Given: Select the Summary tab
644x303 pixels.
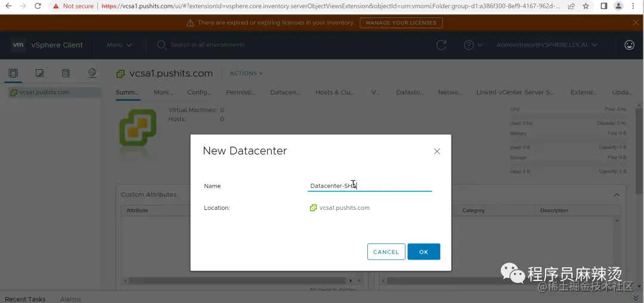Looking at the screenshot, I should click(x=128, y=92).
